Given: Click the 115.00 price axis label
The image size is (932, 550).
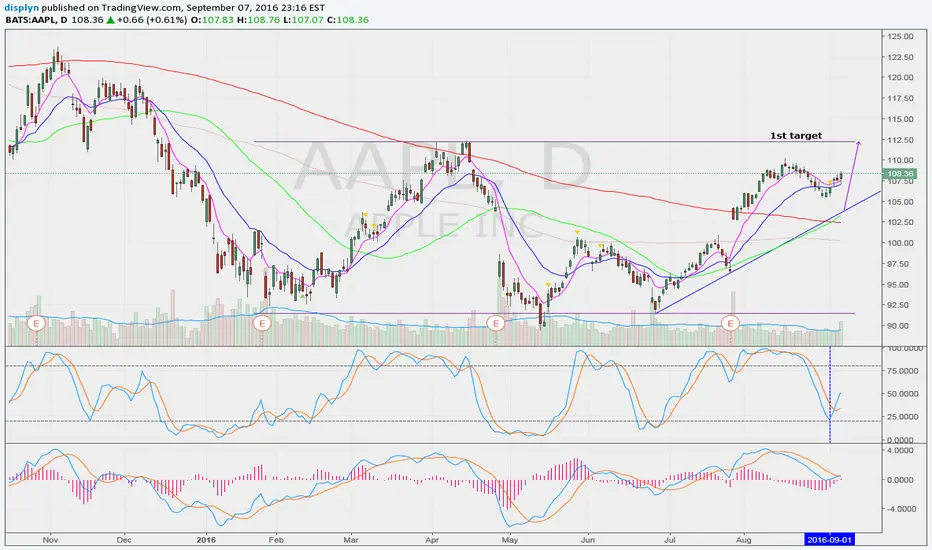Looking at the screenshot, I should [x=900, y=119].
